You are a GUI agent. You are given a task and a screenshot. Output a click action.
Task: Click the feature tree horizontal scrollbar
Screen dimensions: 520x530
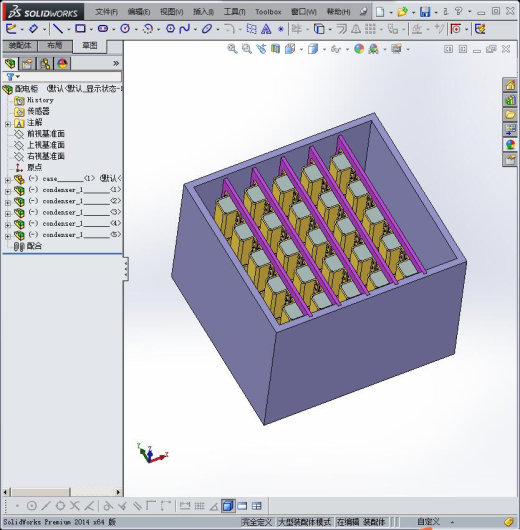62,492
